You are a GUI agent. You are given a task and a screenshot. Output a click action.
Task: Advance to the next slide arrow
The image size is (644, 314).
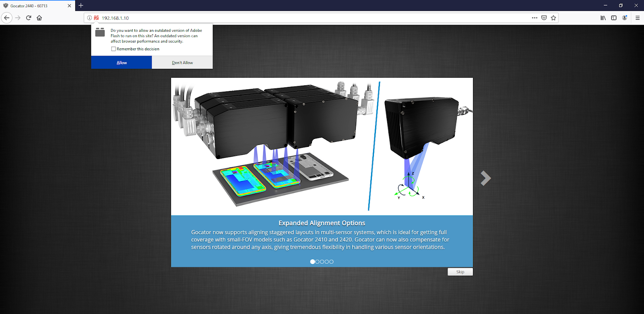pyautogui.click(x=486, y=178)
